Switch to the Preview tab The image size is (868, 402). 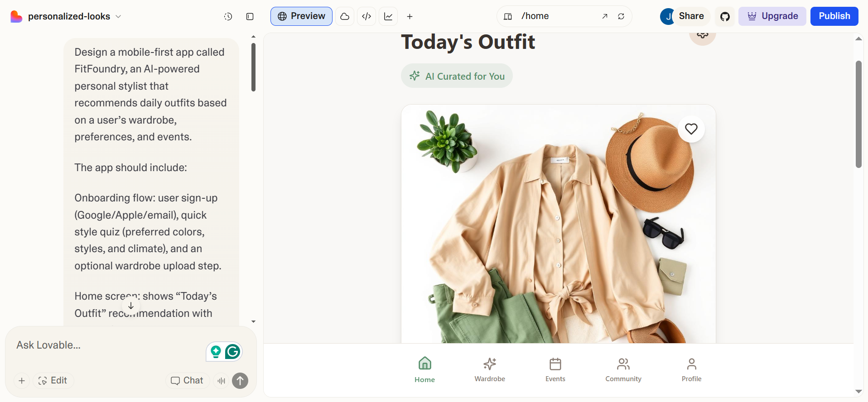pos(301,16)
